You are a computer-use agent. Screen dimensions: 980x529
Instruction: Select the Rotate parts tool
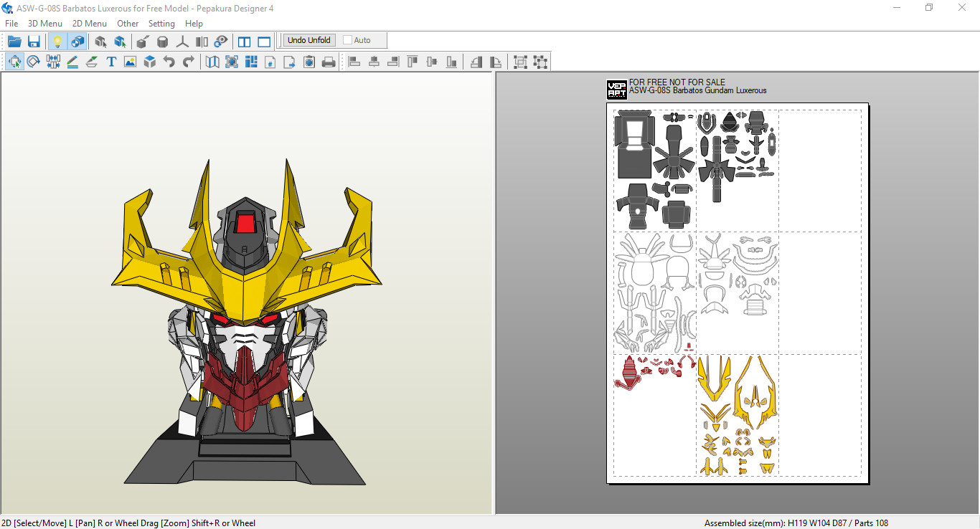pos(34,62)
